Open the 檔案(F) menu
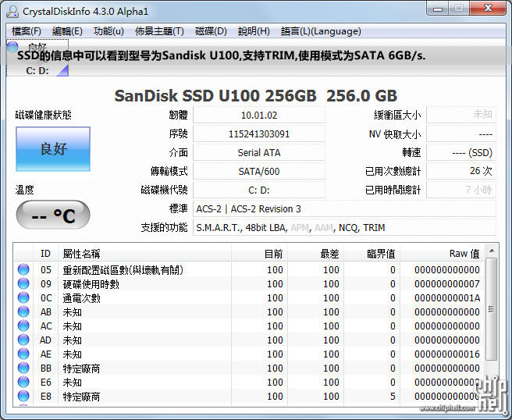The height and width of the screenshot is (420, 512). (x=27, y=31)
